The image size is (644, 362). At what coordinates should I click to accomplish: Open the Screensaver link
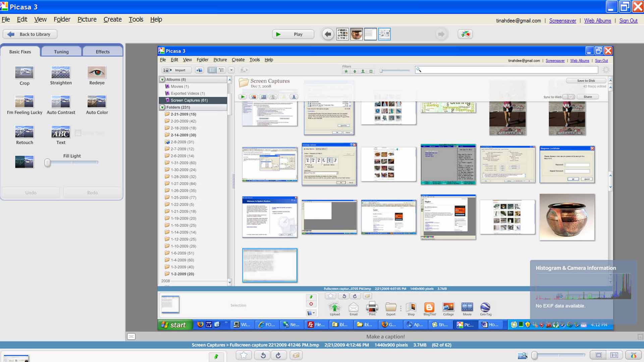(562, 21)
